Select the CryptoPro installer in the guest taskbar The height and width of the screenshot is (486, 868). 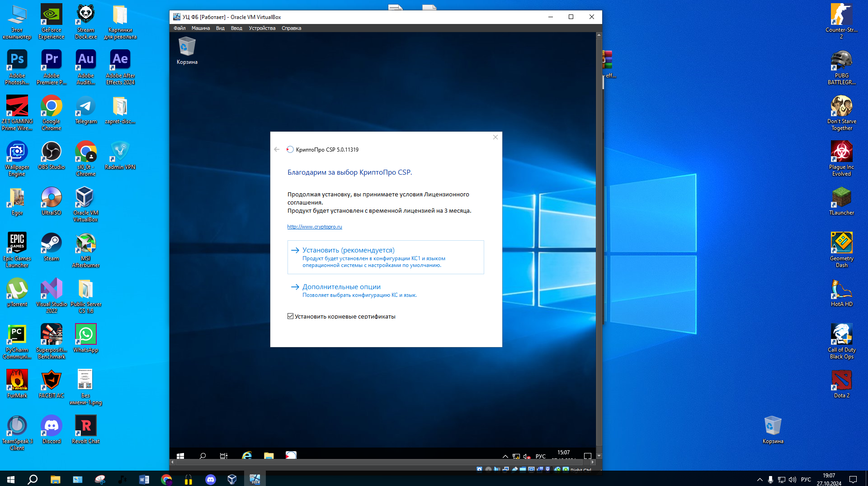pos(291,455)
